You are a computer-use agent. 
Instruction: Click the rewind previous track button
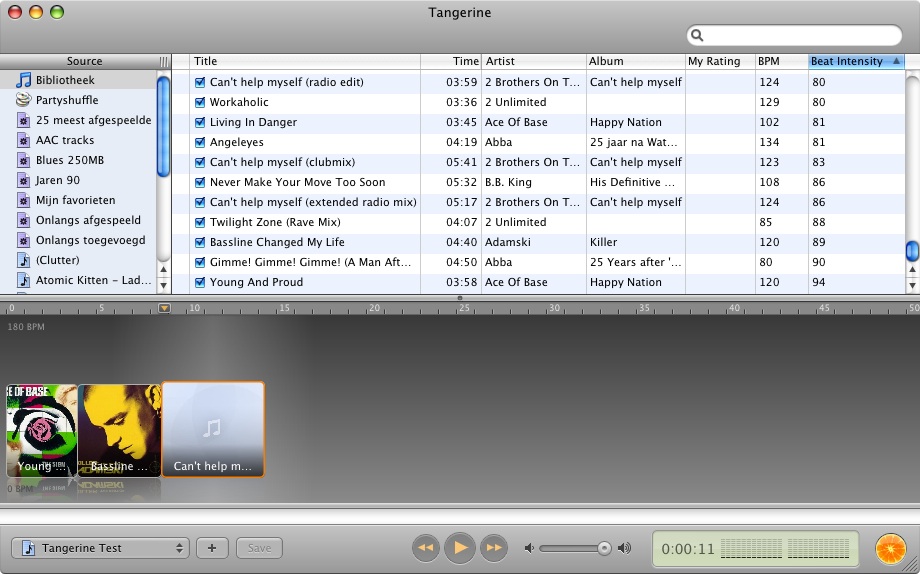426,548
